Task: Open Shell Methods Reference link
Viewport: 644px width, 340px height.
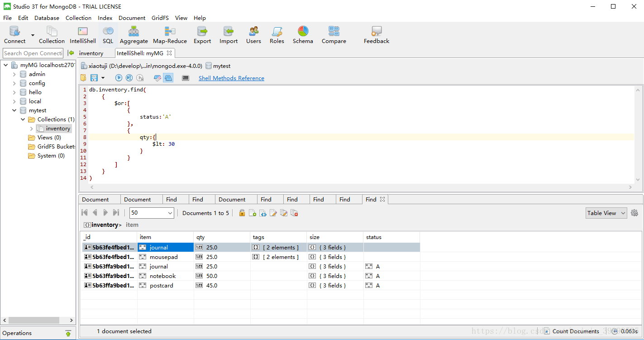Action: [231, 78]
